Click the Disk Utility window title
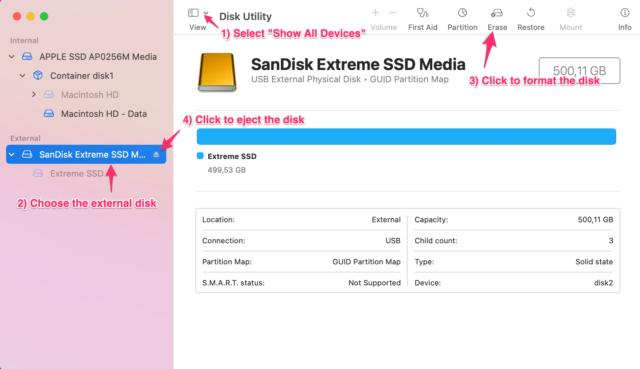 (x=245, y=16)
